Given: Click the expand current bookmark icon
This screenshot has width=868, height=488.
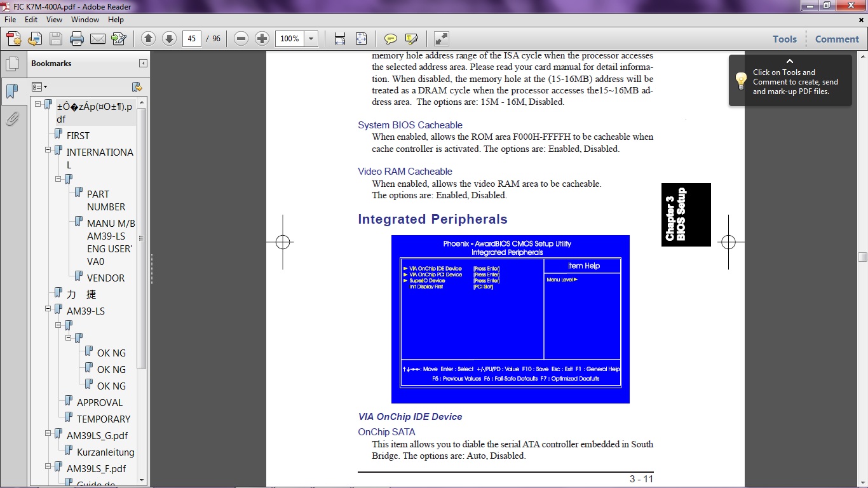Looking at the screenshot, I should coord(137,87).
